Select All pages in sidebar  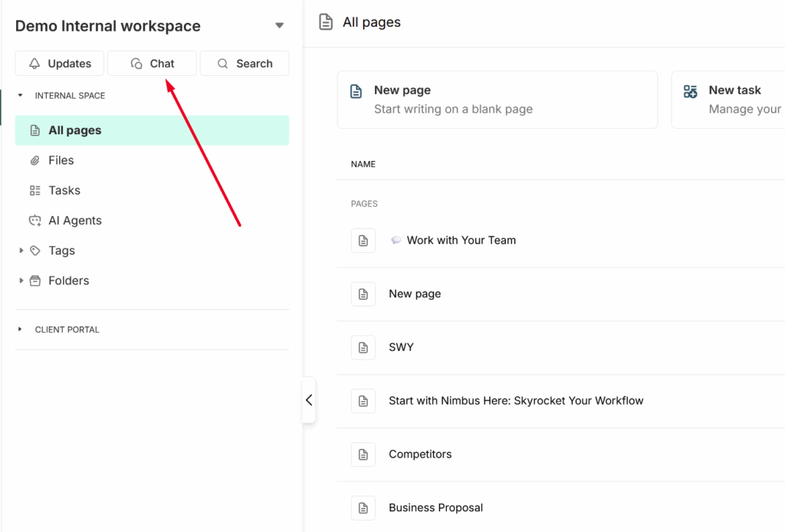[74, 130]
